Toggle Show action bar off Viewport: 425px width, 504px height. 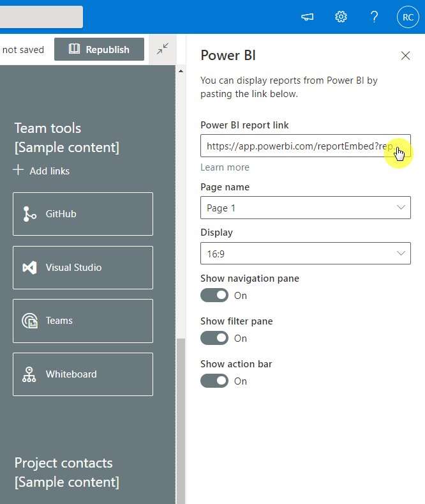pyautogui.click(x=214, y=381)
